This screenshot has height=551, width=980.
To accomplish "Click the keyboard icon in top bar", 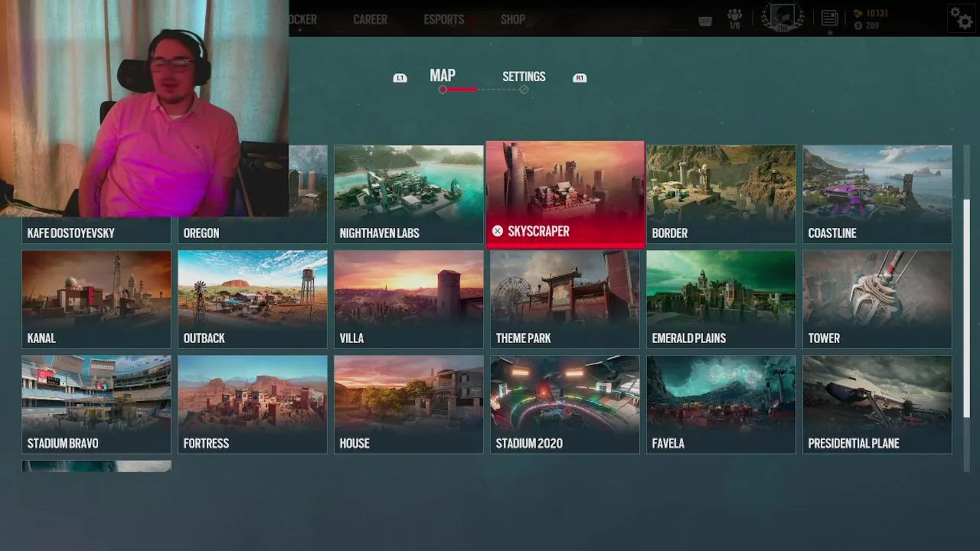I will click(705, 21).
